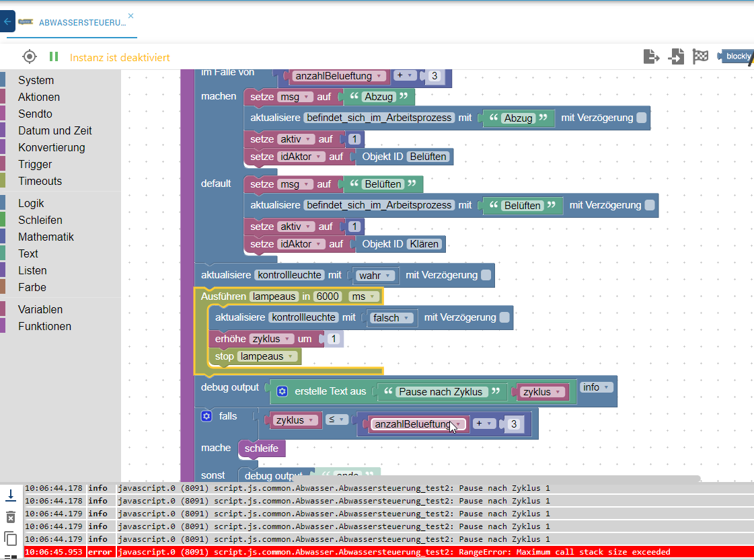The height and width of the screenshot is (560, 754).
Task: Open anzahlBelueftung variable dropdown at top
Action: point(338,76)
